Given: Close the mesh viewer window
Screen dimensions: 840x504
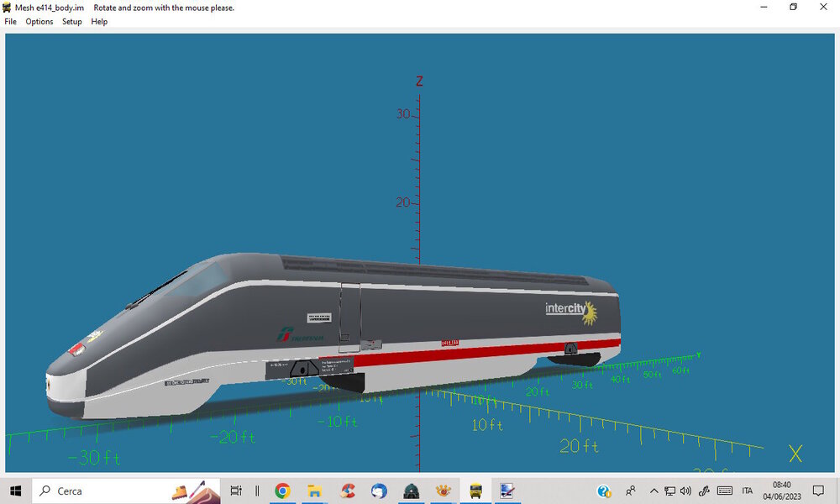Looking at the screenshot, I should (823, 7).
